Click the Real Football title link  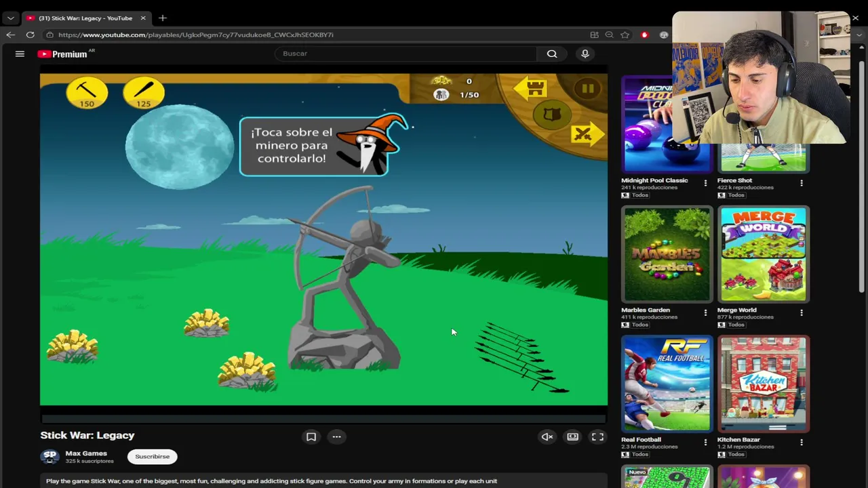tap(641, 439)
